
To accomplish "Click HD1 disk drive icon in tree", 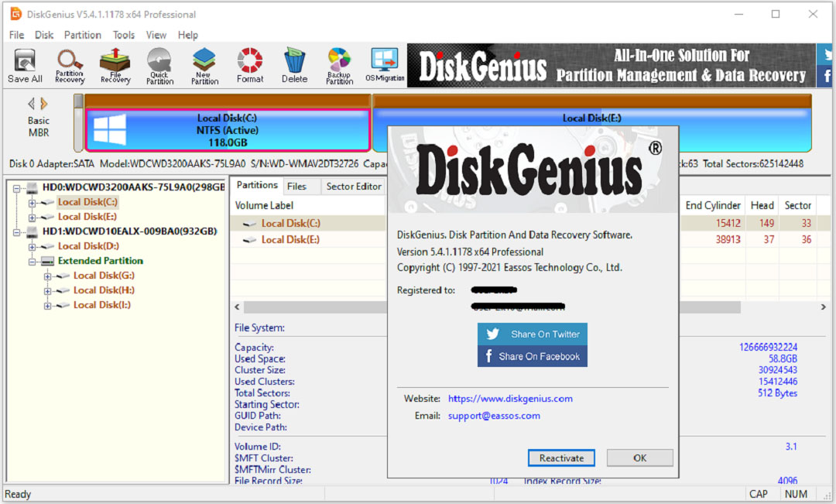I will [x=33, y=231].
